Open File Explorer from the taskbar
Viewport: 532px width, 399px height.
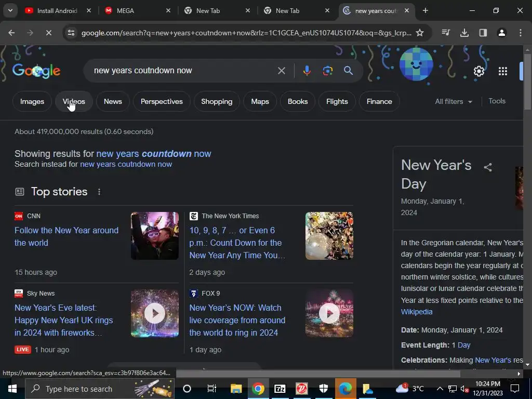236,389
